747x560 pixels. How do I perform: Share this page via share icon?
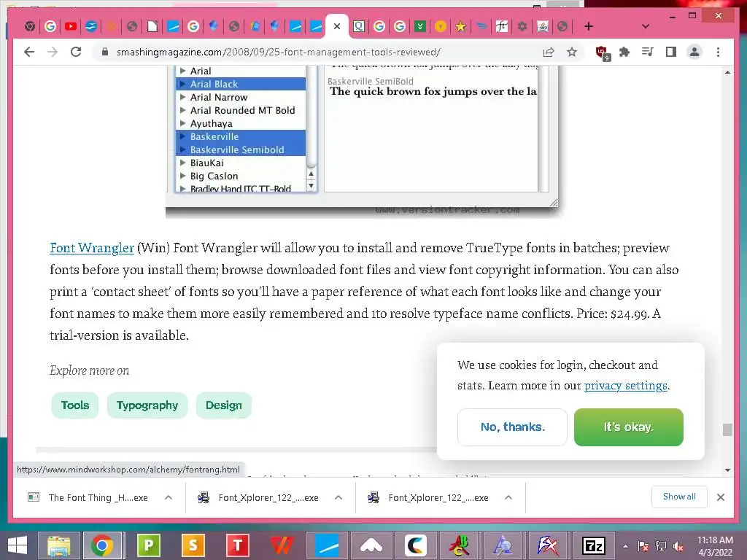tap(549, 52)
